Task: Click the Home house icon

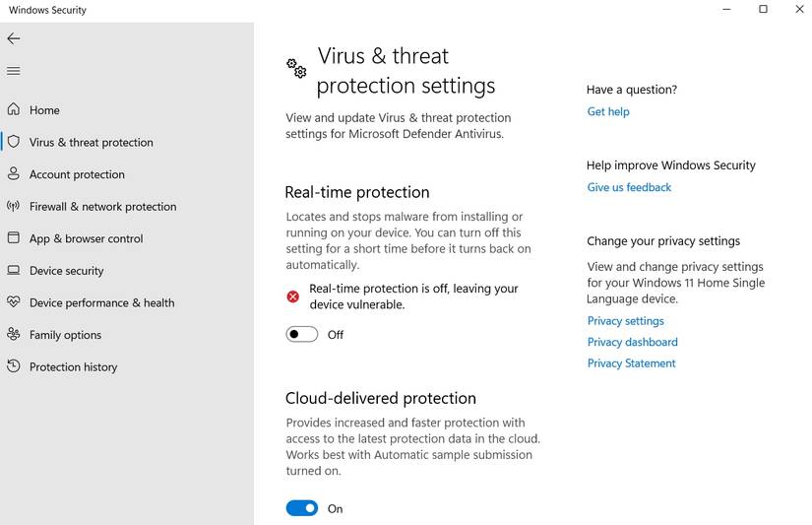Action: (13, 109)
